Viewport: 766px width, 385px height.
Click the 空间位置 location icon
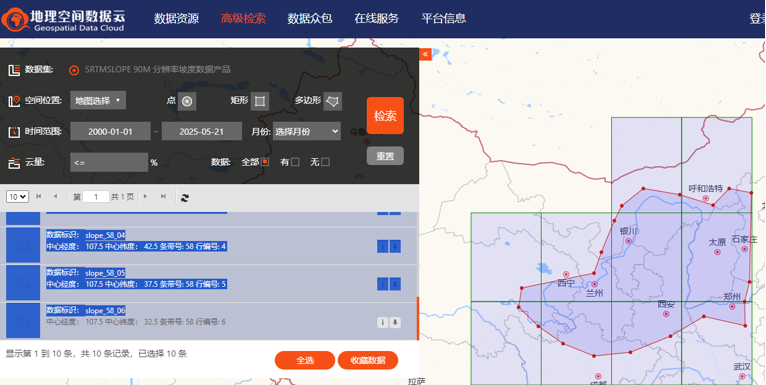pyautogui.click(x=14, y=101)
